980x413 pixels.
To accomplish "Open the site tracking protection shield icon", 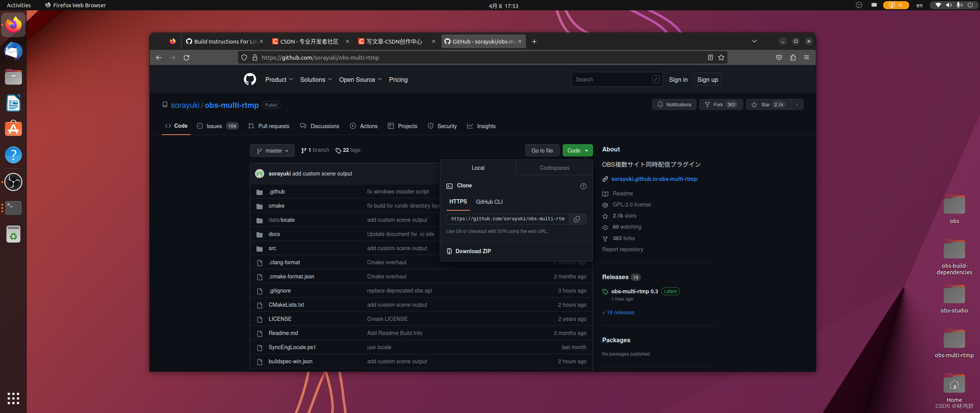I will [x=244, y=57].
